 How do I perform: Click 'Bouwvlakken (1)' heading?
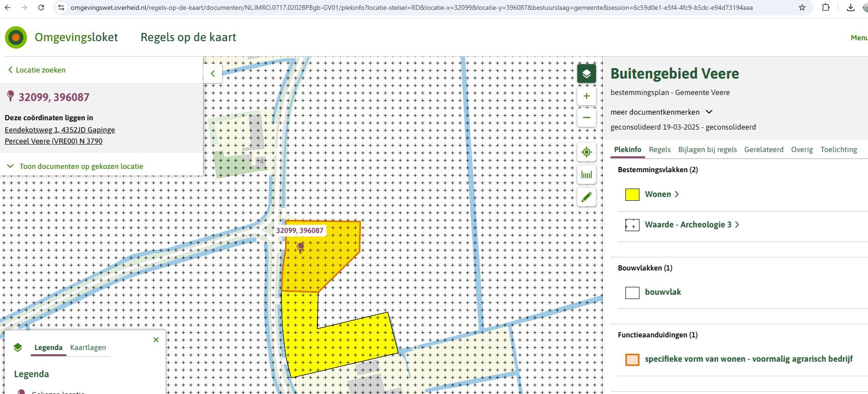645,268
